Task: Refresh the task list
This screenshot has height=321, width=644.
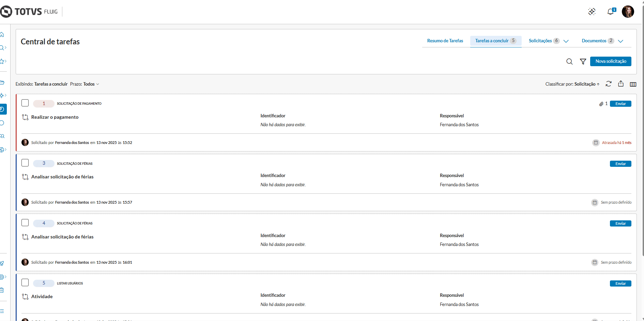Action: click(x=609, y=84)
